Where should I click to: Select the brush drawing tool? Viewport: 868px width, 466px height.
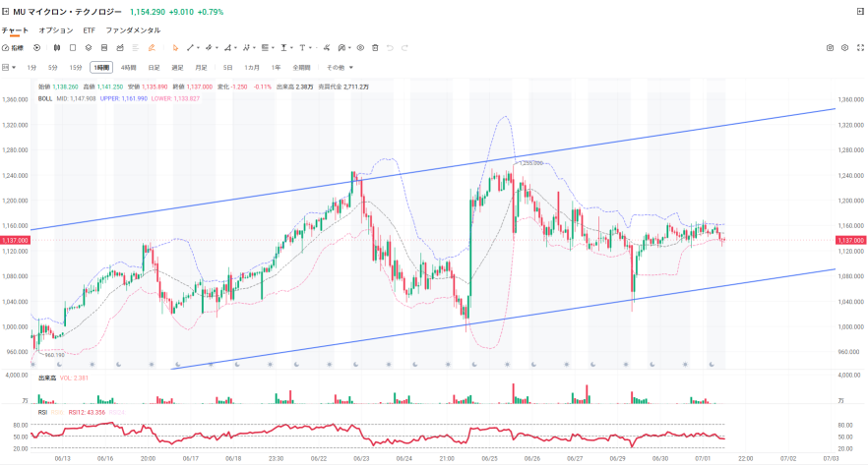(209, 48)
